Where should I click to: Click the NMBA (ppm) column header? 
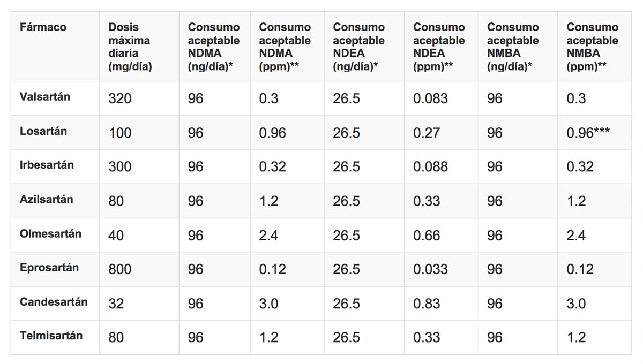tap(592, 47)
